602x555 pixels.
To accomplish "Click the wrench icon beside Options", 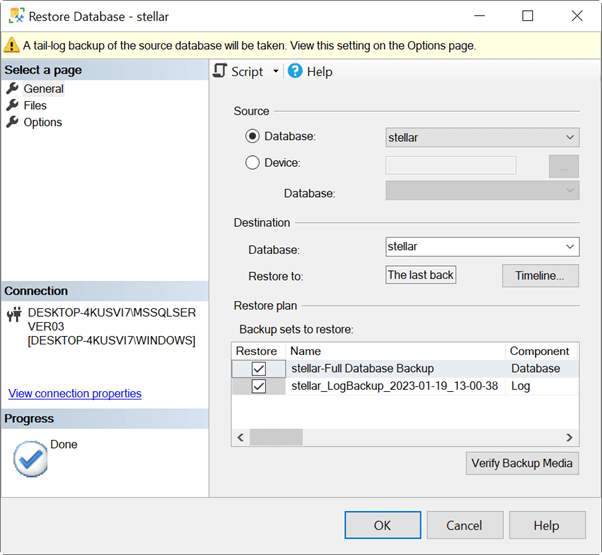I will [13, 122].
